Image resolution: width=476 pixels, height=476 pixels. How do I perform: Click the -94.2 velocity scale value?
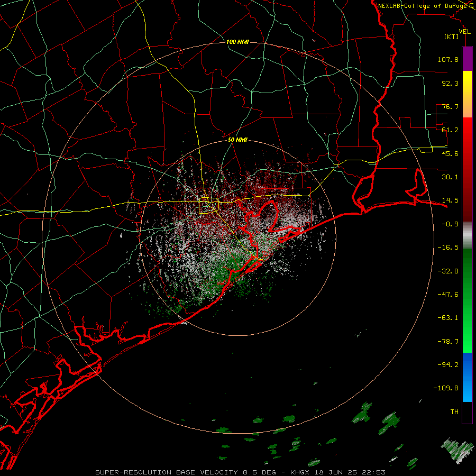448,365
